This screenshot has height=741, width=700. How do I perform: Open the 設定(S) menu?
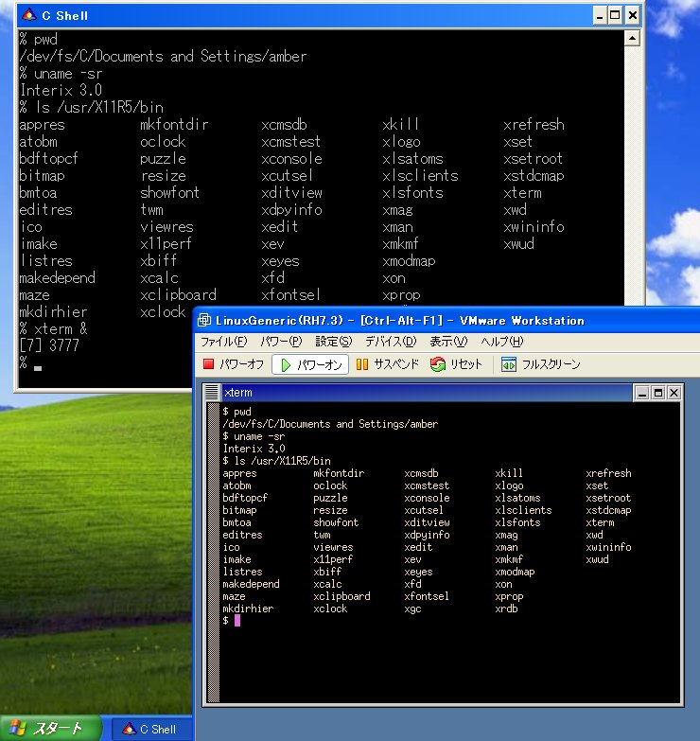point(334,342)
